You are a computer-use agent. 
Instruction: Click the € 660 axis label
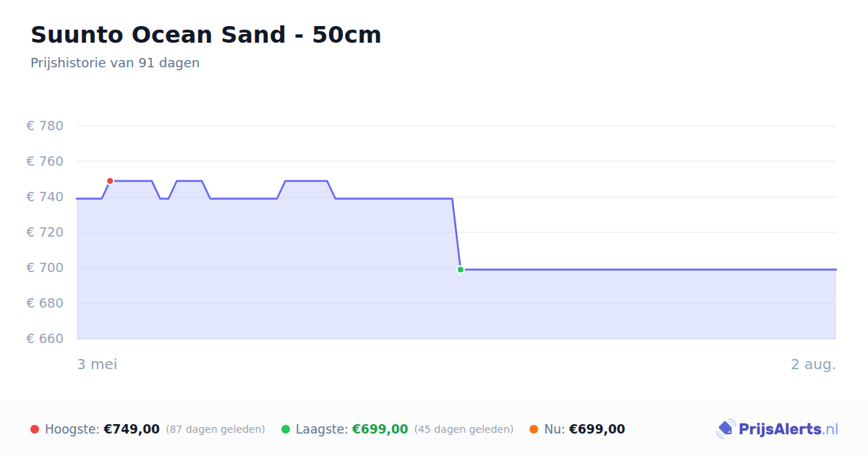click(x=45, y=339)
